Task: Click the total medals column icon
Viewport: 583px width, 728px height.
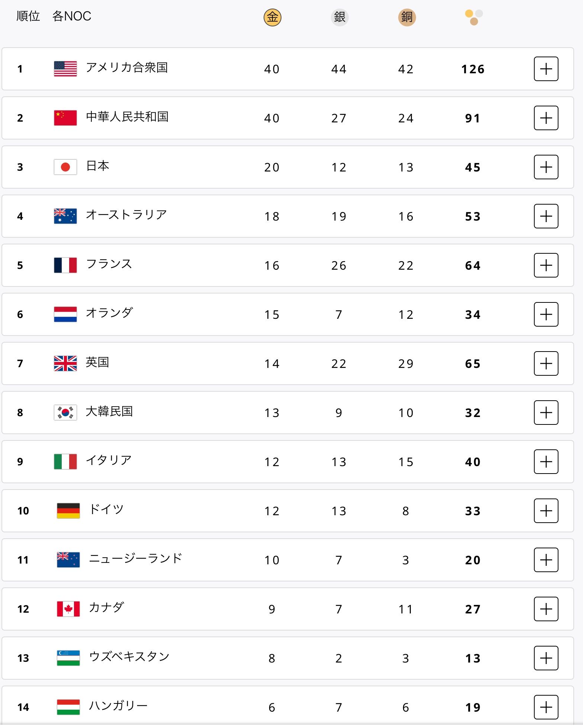Action: (x=474, y=17)
